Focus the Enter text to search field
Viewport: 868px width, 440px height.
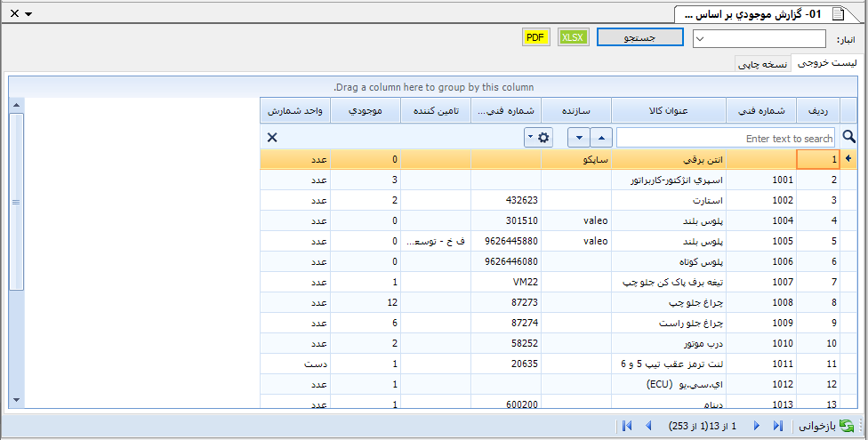[725, 138]
